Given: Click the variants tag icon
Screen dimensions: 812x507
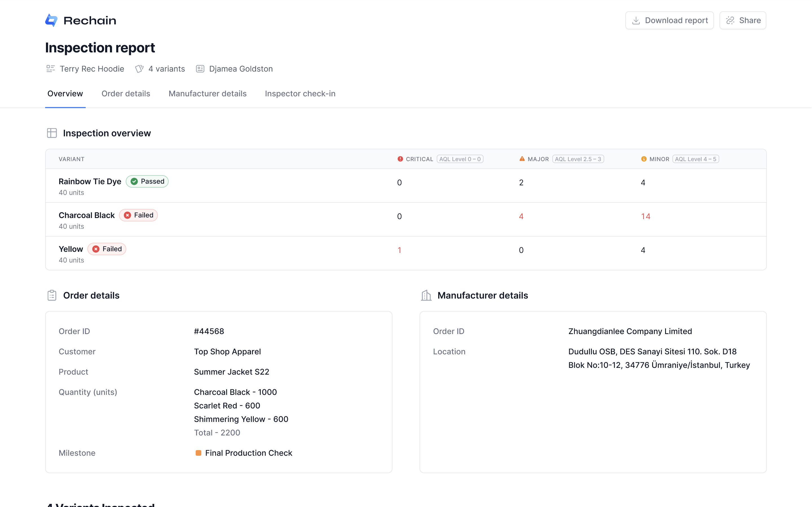Looking at the screenshot, I should (139, 69).
